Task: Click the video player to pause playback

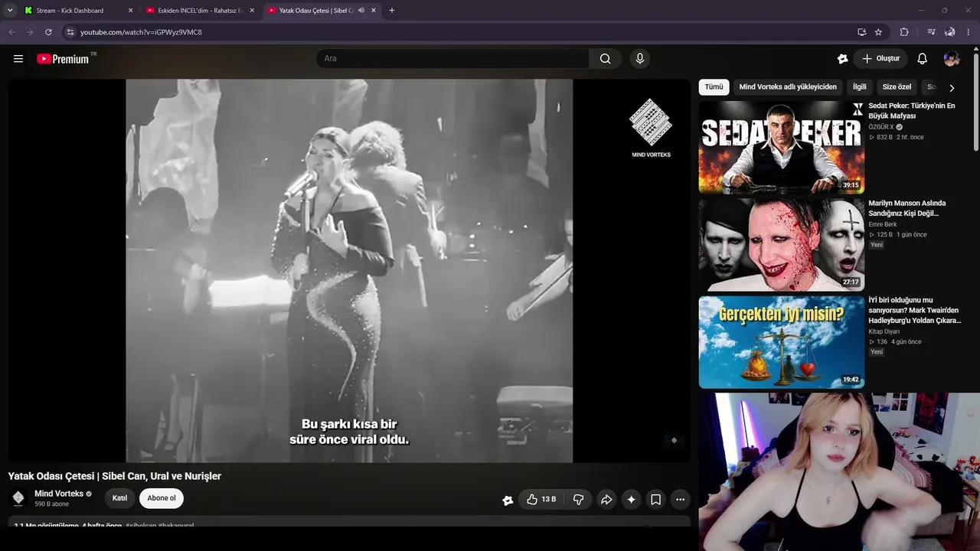Action: pyautogui.click(x=349, y=271)
